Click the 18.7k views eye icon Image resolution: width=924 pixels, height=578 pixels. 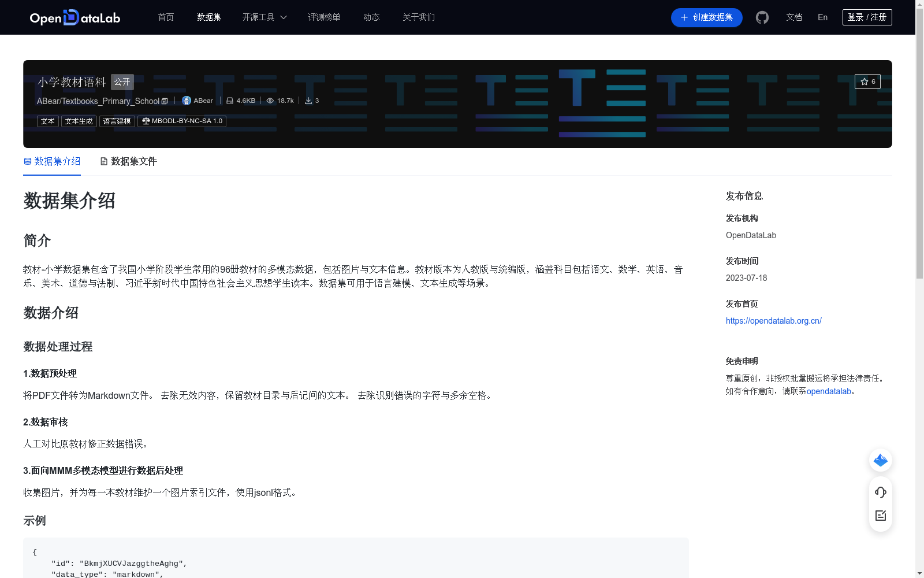(x=270, y=101)
